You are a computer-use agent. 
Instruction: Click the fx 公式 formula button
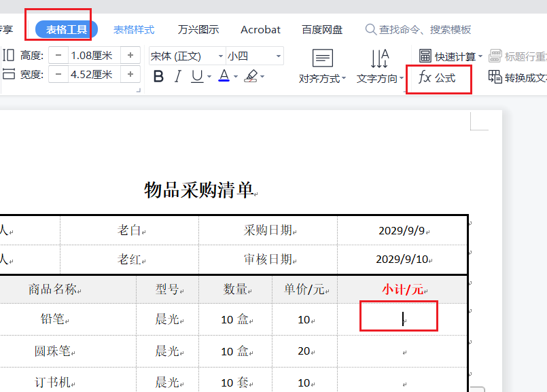coord(438,78)
